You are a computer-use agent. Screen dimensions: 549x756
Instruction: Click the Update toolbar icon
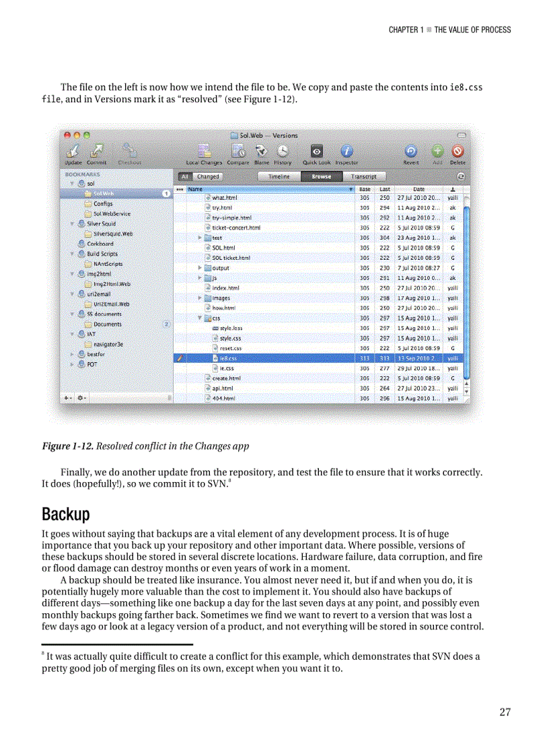[x=73, y=151]
